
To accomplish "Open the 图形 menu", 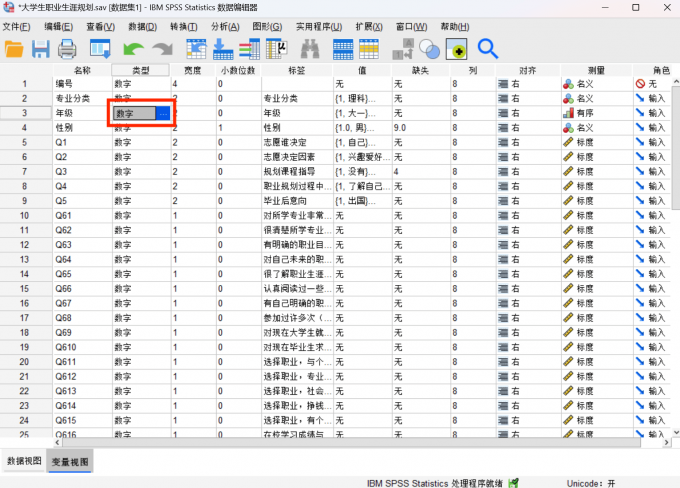I will [x=267, y=27].
